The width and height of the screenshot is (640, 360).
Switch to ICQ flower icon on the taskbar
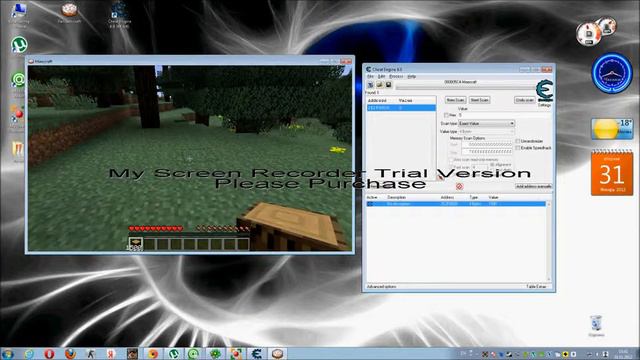(x=215, y=353)
